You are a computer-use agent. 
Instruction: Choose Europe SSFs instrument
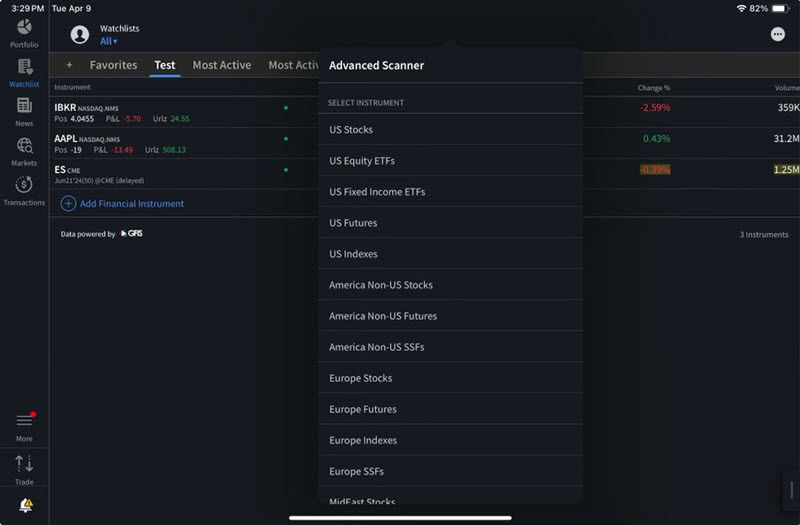point(451,472)
